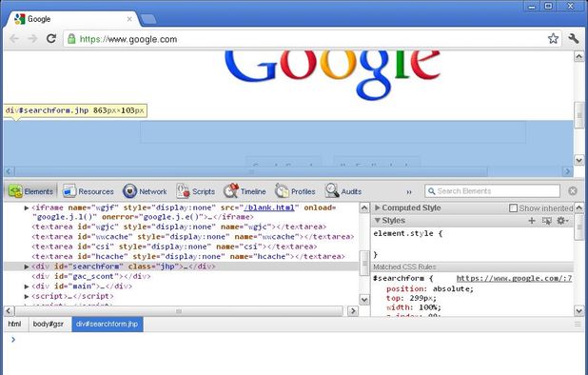588x375 pixels.
Task: Switch to the Network panel
Action: [145, 191]
